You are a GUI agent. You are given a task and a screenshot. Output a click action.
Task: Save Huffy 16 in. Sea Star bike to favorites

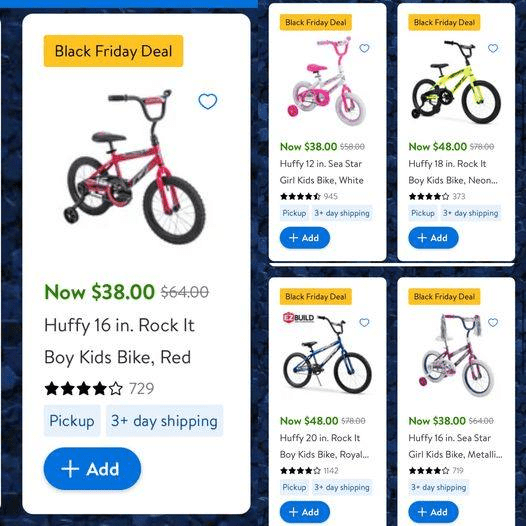point(493,322)
